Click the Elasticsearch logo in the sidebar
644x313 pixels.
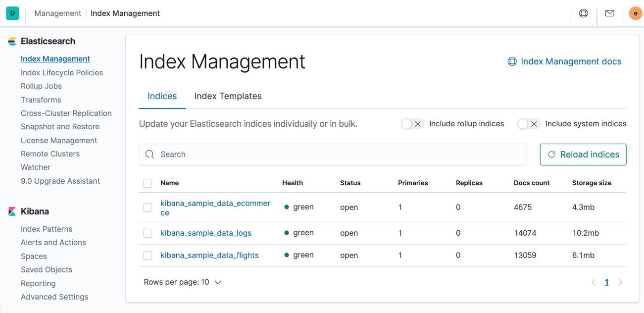11,42
